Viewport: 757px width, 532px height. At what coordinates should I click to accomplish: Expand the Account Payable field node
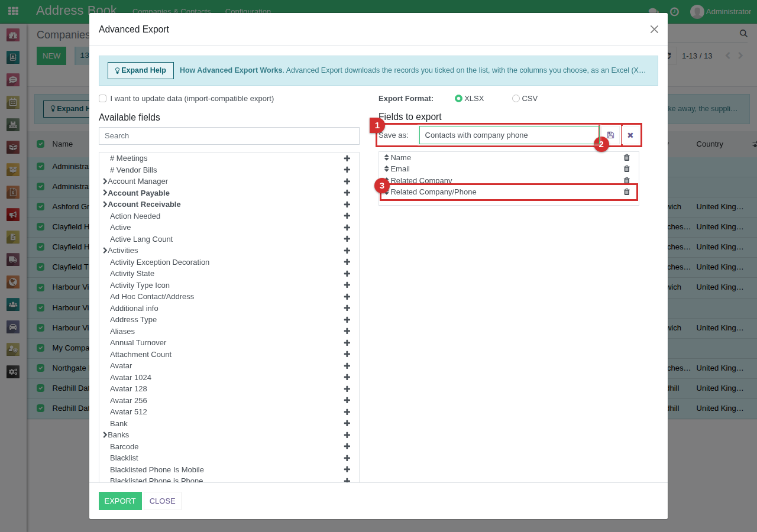(105, 193)
